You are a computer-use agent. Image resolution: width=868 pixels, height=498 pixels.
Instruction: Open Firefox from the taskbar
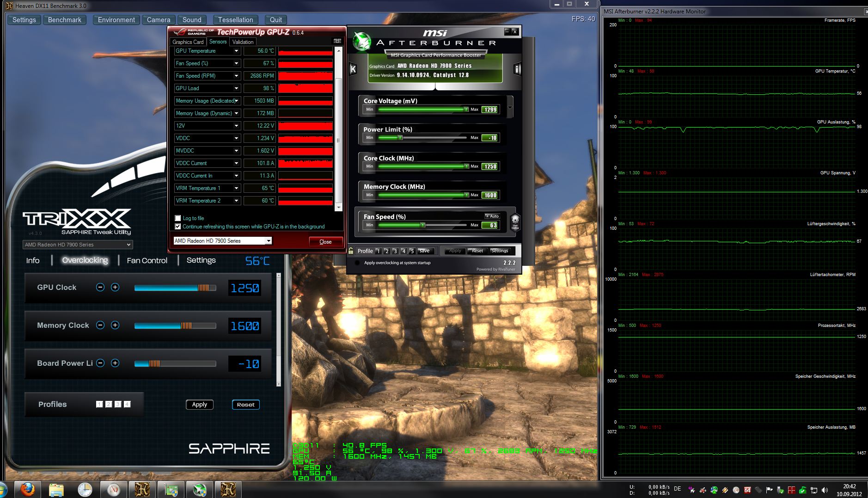[x=28, y=489]
